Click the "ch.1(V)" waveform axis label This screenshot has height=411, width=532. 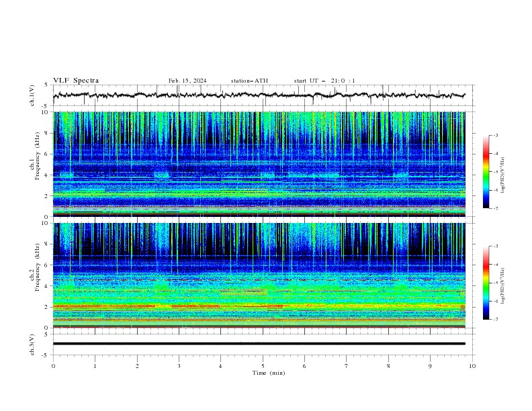tap(32, 95)
